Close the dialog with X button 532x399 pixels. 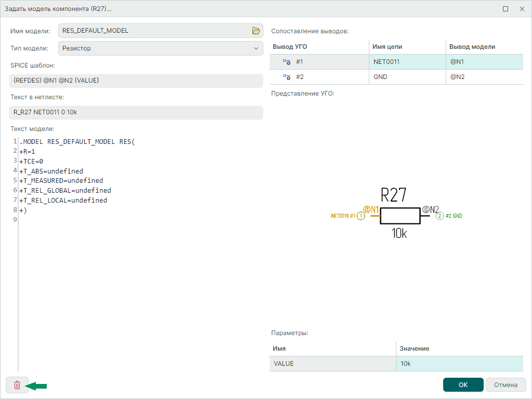522,9
